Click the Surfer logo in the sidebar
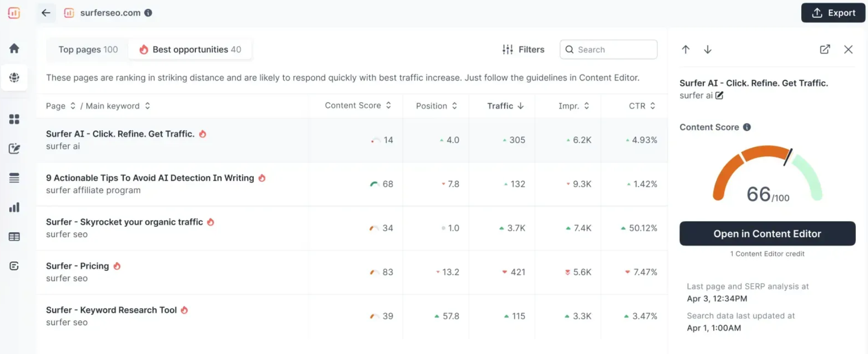Image resolution: width=868 pixels, height=354 pixels. click(14, 13)
